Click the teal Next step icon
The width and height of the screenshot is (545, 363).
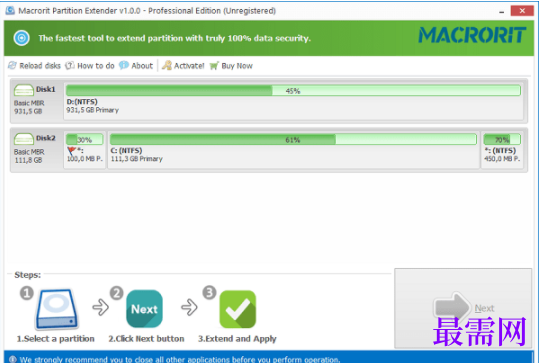point(144,309)
